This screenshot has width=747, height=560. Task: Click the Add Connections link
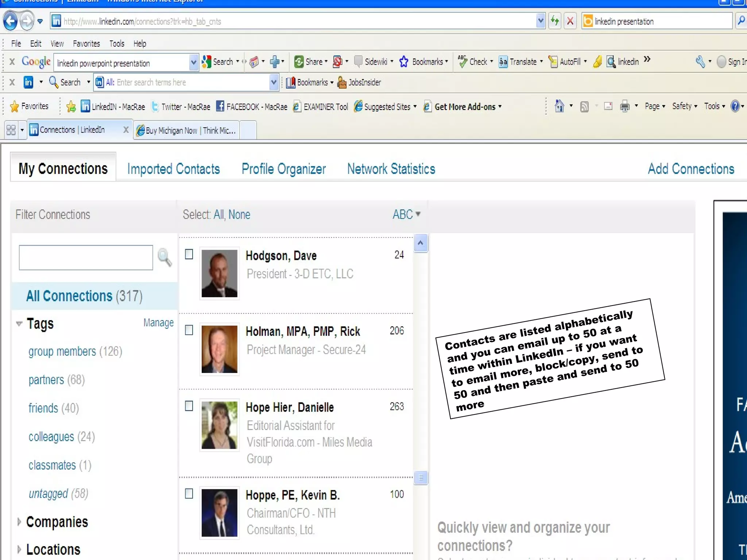pos(691,169)
